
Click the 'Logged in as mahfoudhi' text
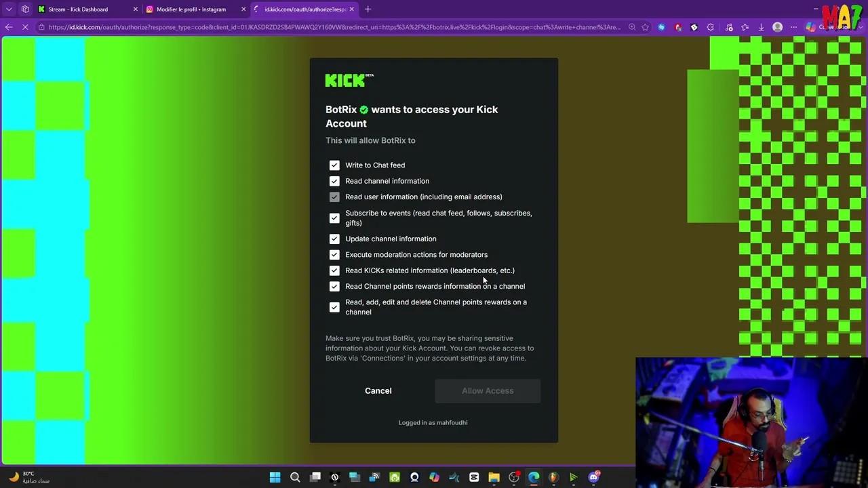433,423
